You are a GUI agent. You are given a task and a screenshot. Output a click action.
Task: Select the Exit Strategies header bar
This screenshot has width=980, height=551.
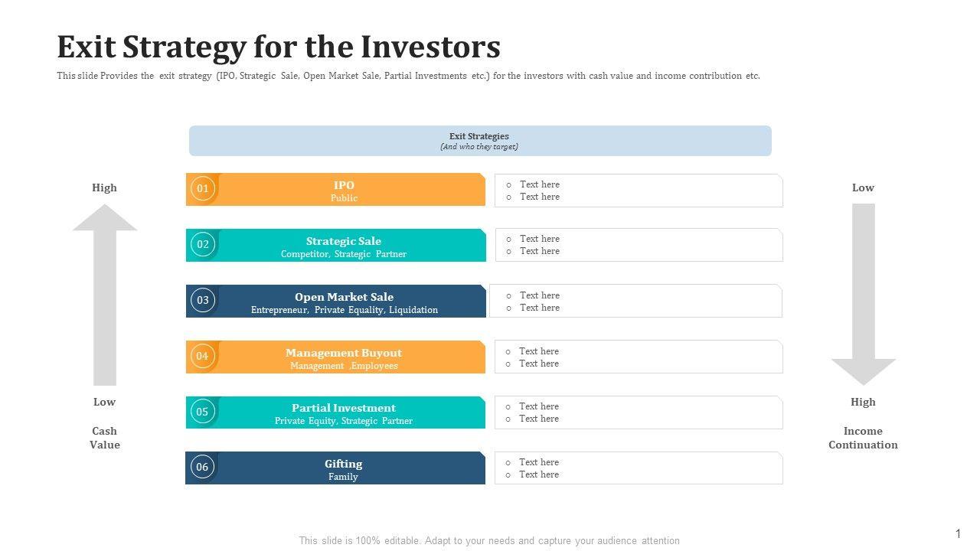480,141
